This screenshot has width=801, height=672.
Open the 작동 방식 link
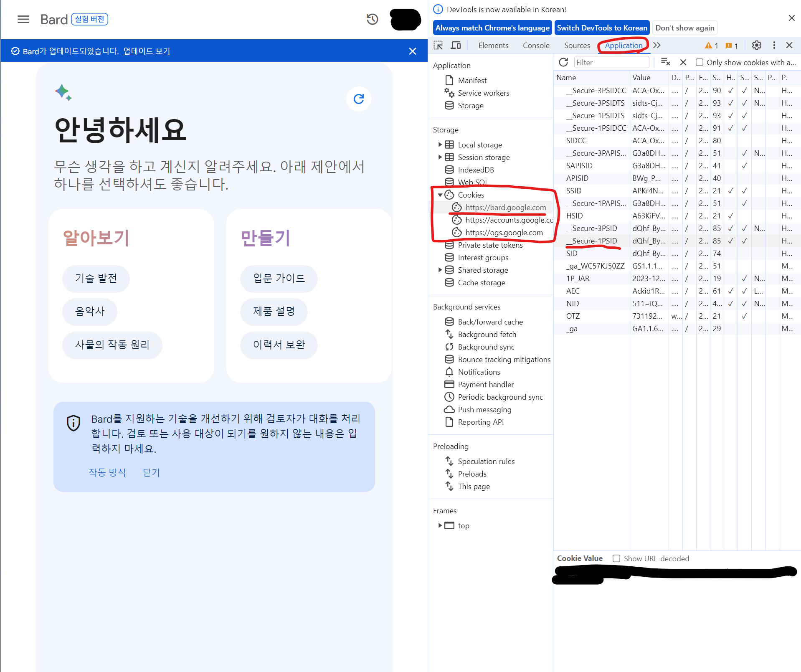(x=107, y=472)
